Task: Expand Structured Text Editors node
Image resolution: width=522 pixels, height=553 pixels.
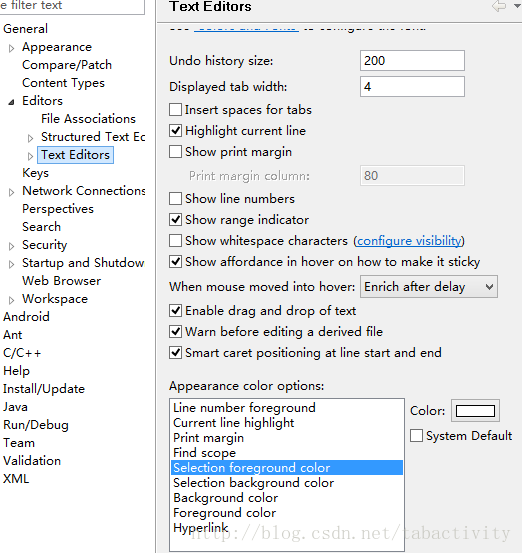Action: [30, 138]
